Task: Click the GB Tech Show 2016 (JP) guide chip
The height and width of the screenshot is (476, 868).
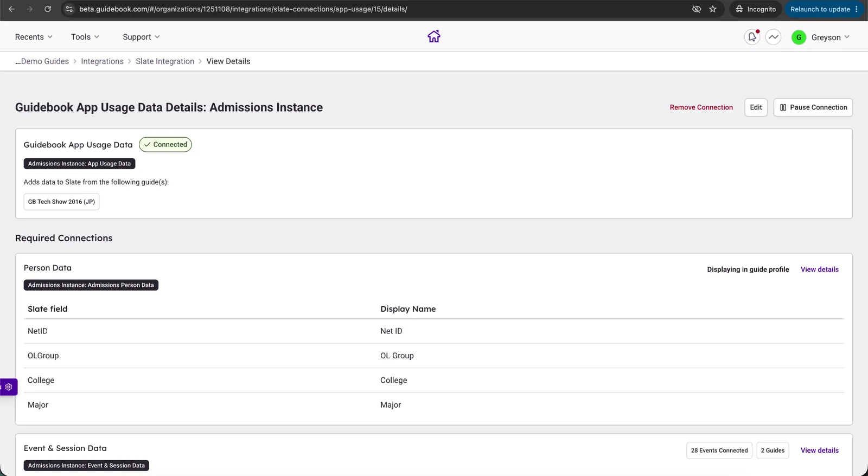Action: pyautogui.click(x=61, y=202)
